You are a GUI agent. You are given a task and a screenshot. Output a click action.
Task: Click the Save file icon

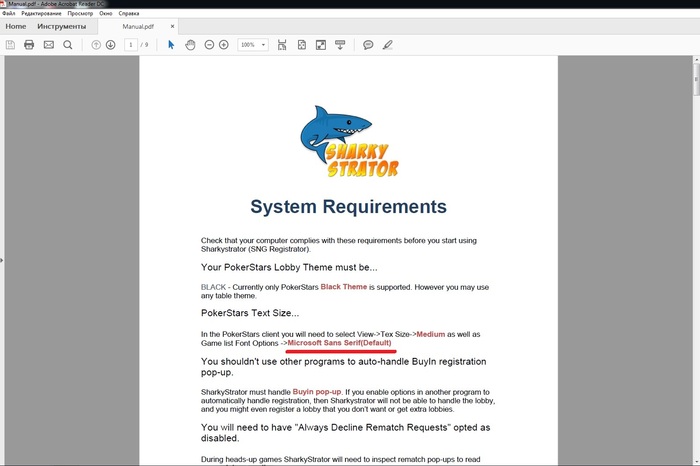coord(10,45)
